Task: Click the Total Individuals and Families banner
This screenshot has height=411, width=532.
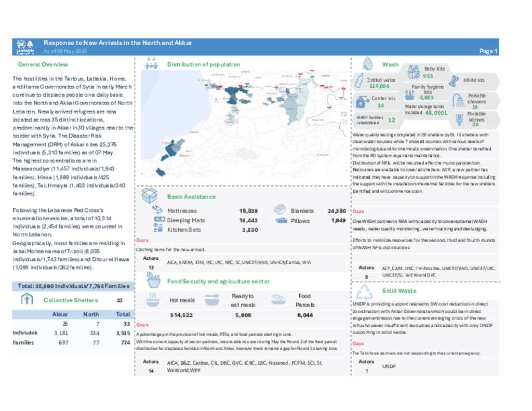Action: pos(73,286)
